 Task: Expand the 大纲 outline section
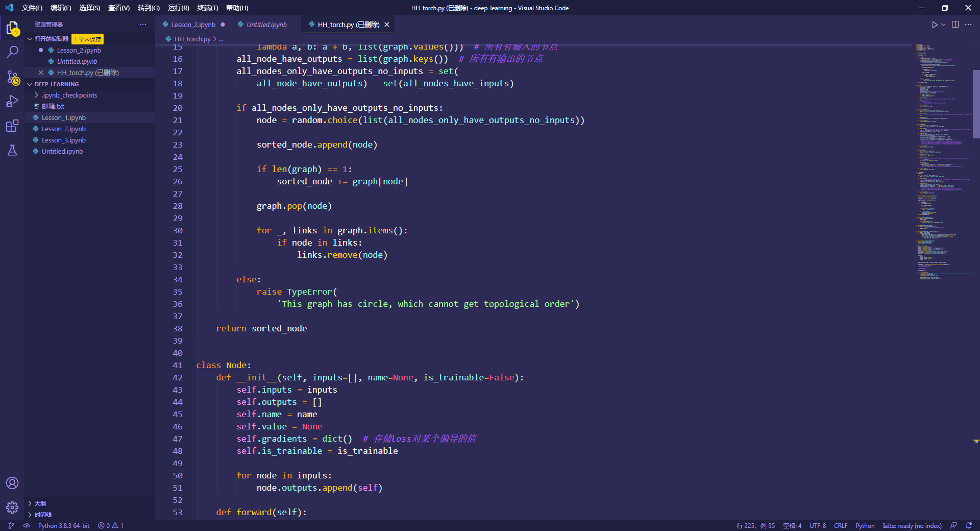click(30, 503)
